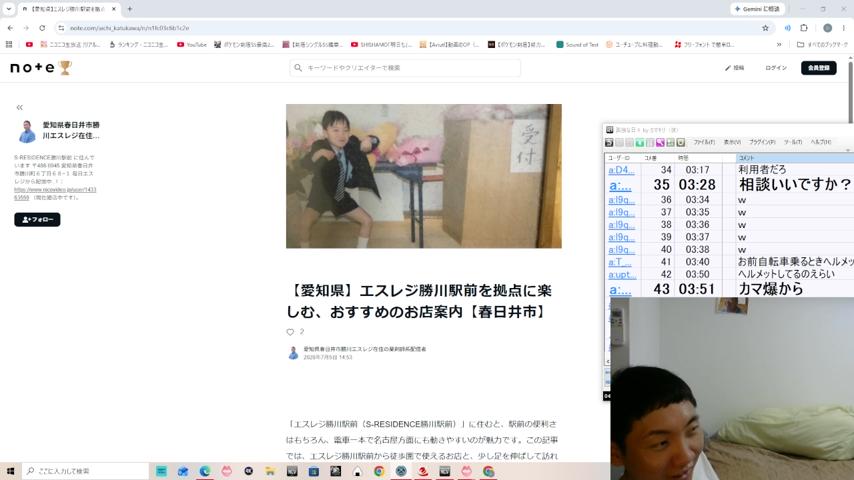Screen dimensions: 854x480
Task: Reload the note.com page
Action: [42, 28]
